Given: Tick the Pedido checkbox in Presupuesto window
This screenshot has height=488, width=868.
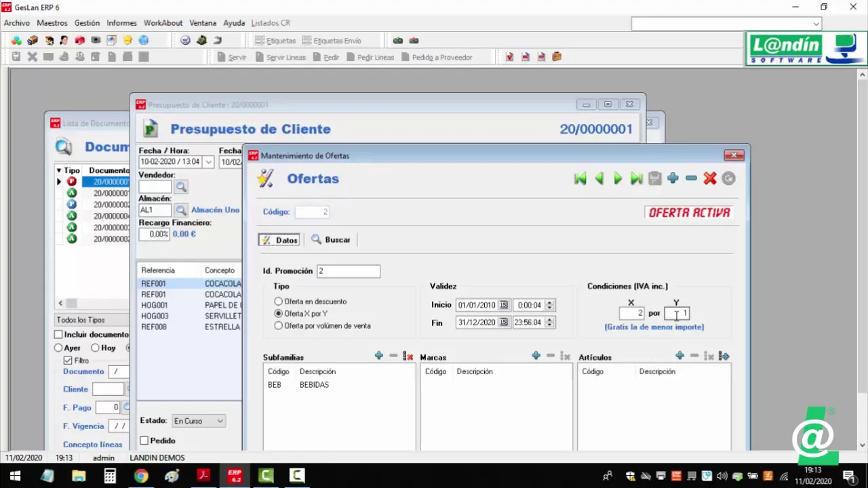Looking at the screenshot, I should tap(144, 441).
